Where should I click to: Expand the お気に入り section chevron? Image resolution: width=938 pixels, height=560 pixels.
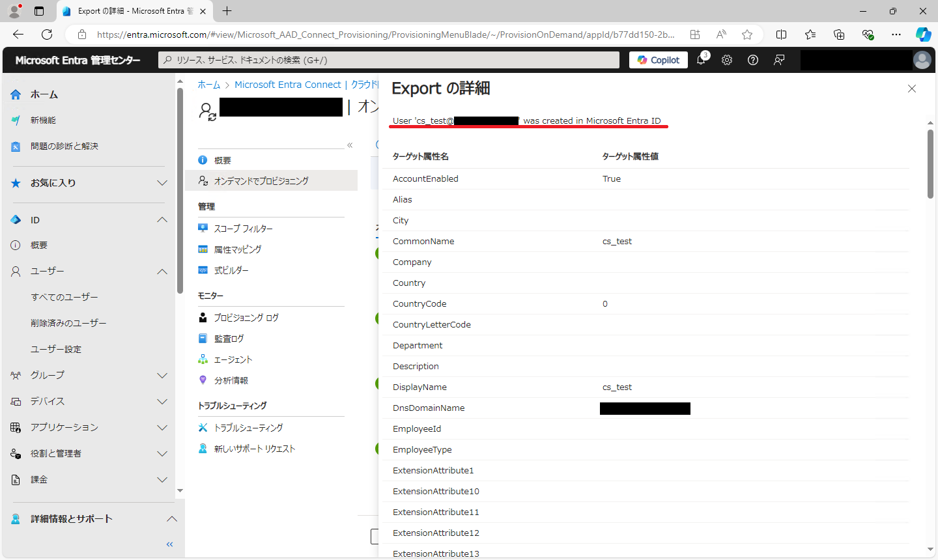pyautogui.click(x=162, y=183)
